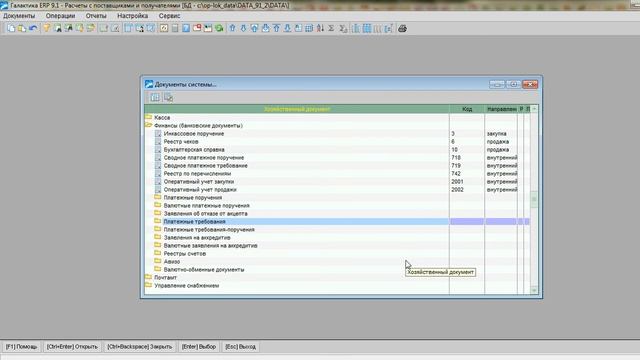
Task: Select the Реестр по перечислениям row
Action: 337,173
